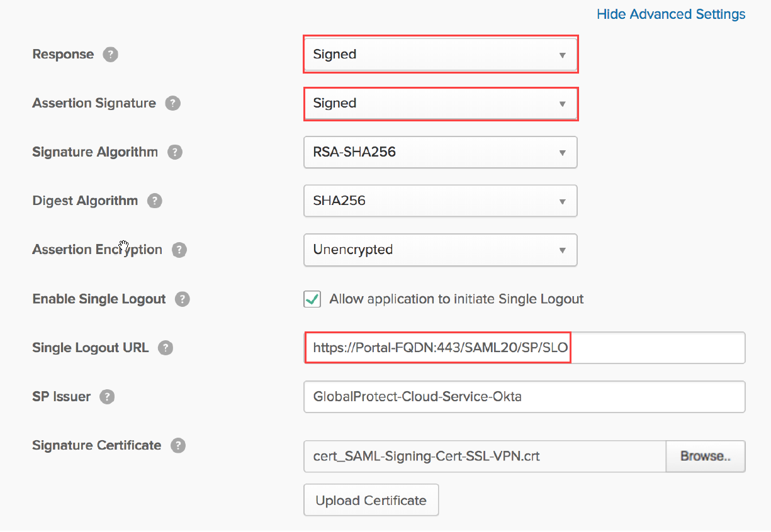Screen dimensions: 771x532
Task: Click the Single Logout URL field
Action: click(524, 348)
